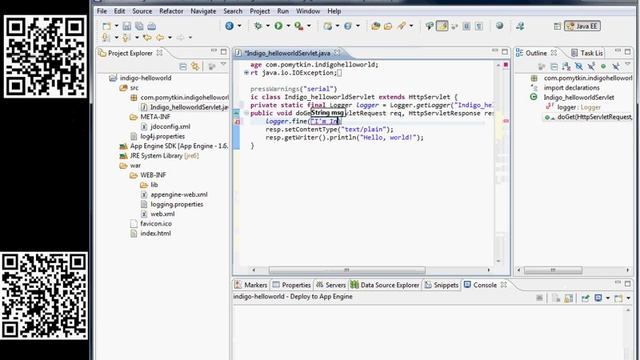Viewport: 640px width, 360px height.
Task: Run the project with green play icon
Action: [278, 26]
